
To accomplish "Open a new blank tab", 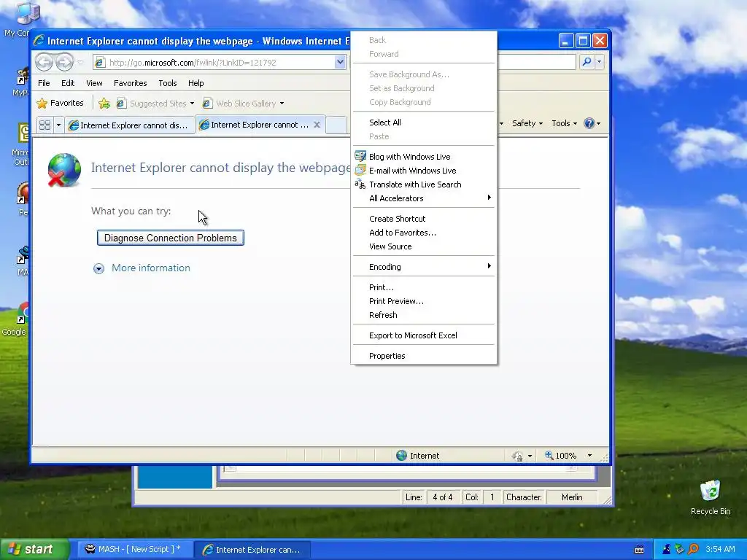I will click(x=336, y=125).
